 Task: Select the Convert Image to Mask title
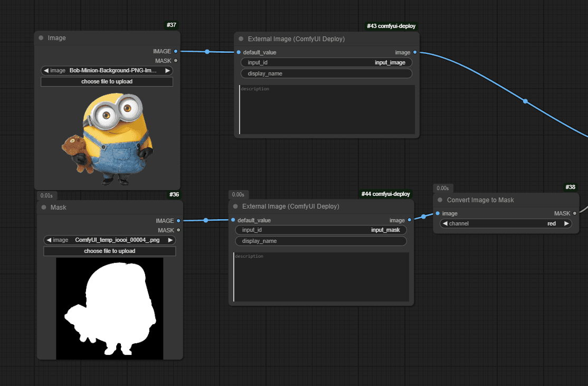480,200
